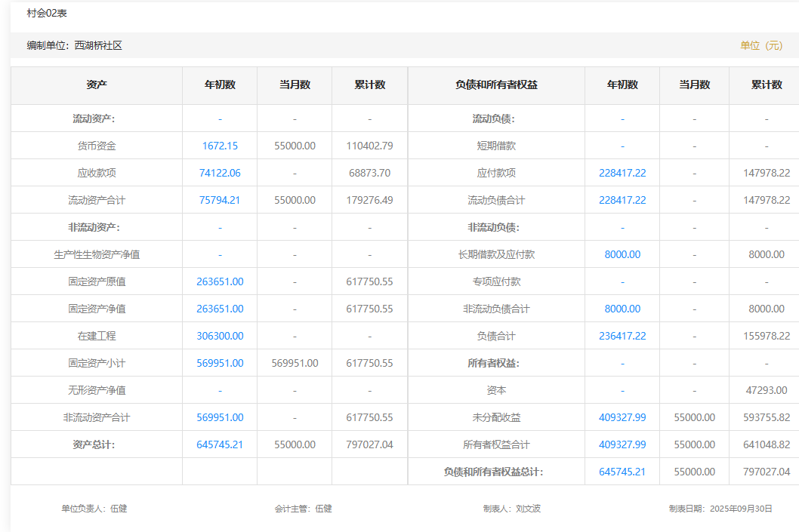Select 固定资产原值 beginning balance 263651.00 link
799x532 pixels.
point(220,281)
